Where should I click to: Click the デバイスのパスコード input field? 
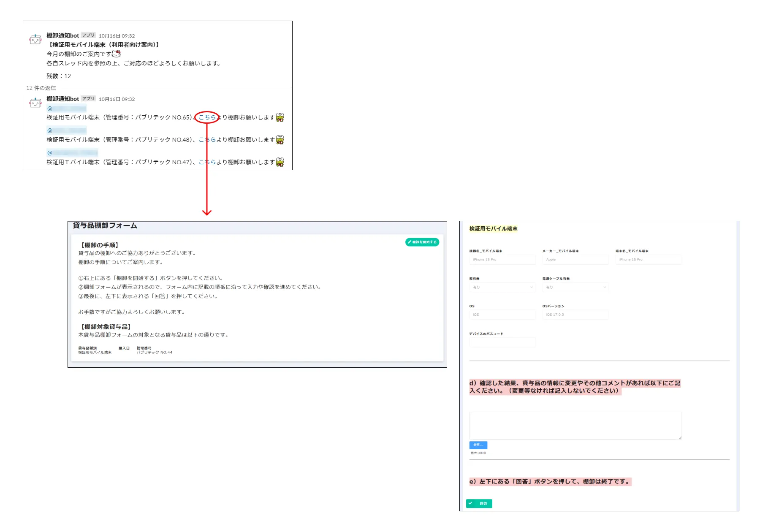(502, 342)
